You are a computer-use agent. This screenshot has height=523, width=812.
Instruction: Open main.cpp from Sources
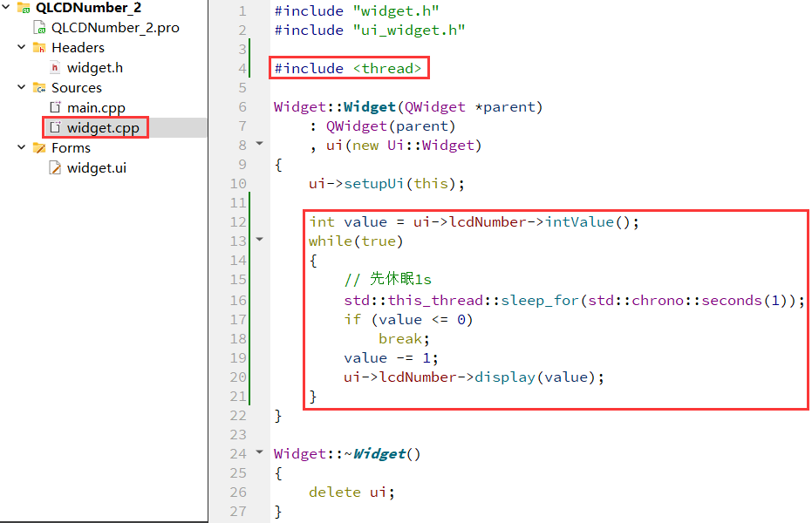[96, 108]
